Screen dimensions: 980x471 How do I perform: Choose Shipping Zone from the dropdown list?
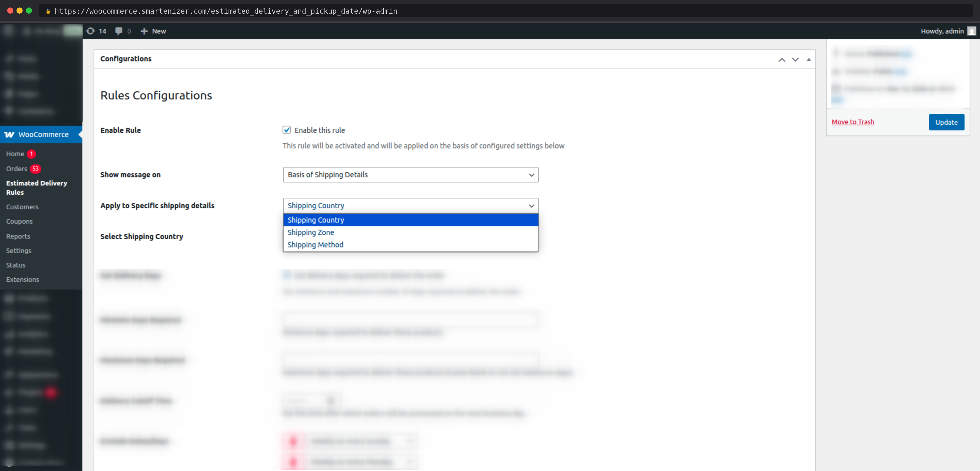pyautogui.click(x=311, y=232)
